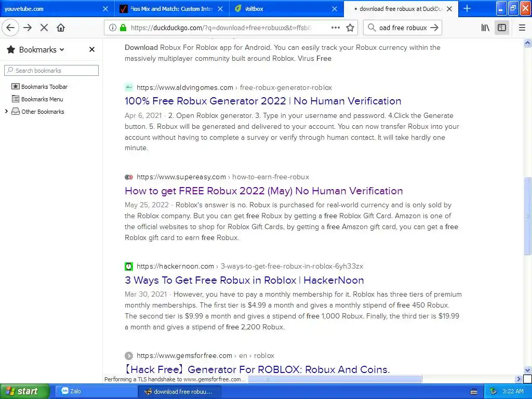532x399 pixels.
Task: Focus the Search bookmarks field
Action: [x=51, y=71]
